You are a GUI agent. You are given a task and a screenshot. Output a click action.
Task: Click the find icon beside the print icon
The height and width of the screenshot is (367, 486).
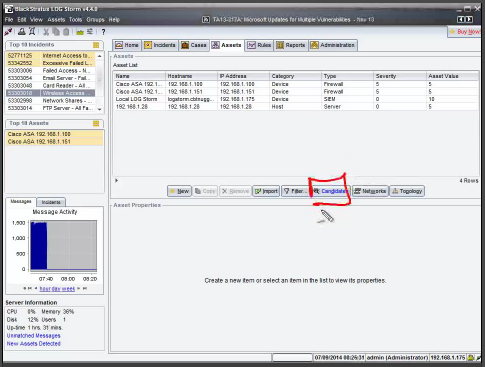32,32
